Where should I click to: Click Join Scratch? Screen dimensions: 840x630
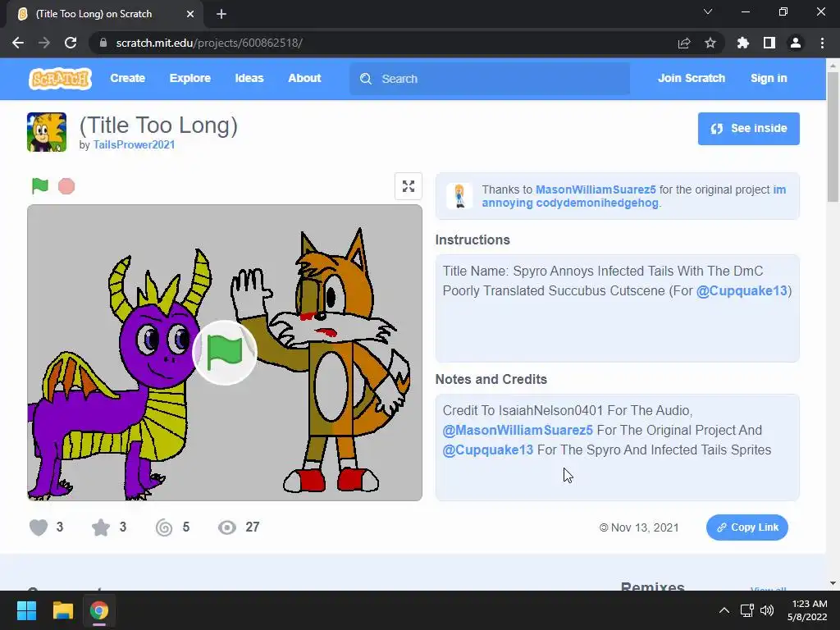pyautogui.click(x=691, y=78)
